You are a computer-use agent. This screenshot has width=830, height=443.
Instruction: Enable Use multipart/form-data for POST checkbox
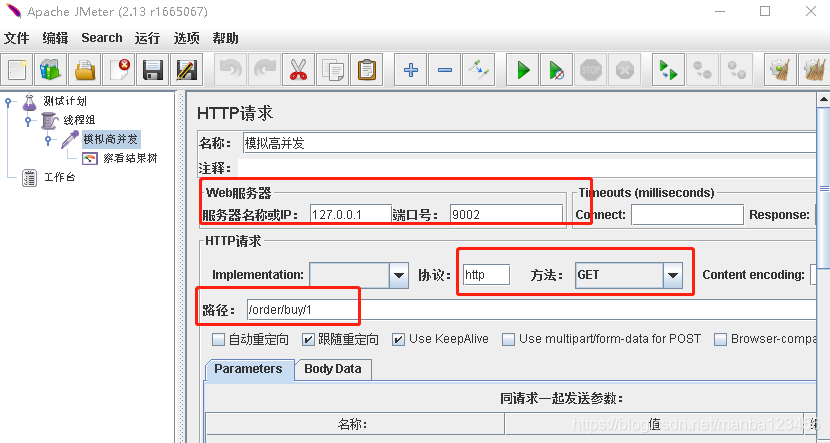508,339
